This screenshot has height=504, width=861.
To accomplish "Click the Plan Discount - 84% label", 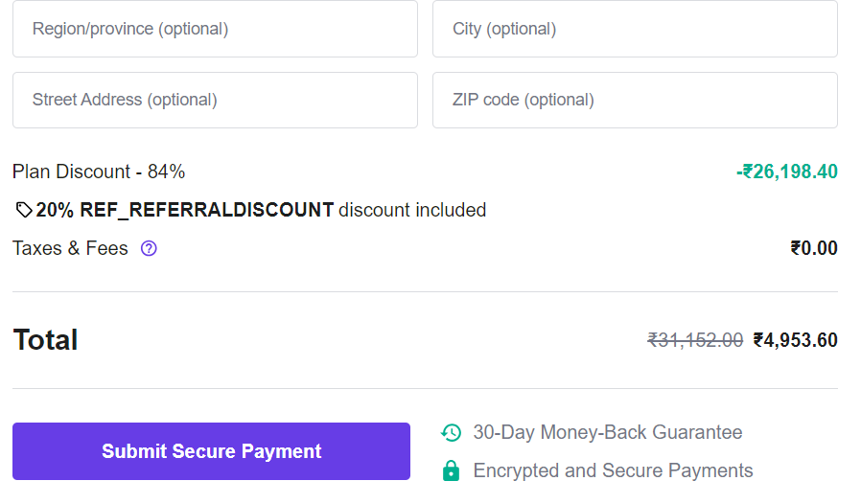I will 99,172.
